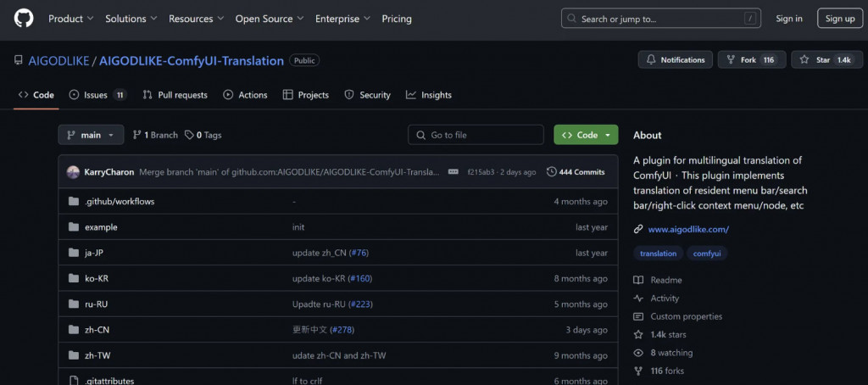Open the green Code dropdown button
The width and height of the screenshot is (868, 385).
586,135
